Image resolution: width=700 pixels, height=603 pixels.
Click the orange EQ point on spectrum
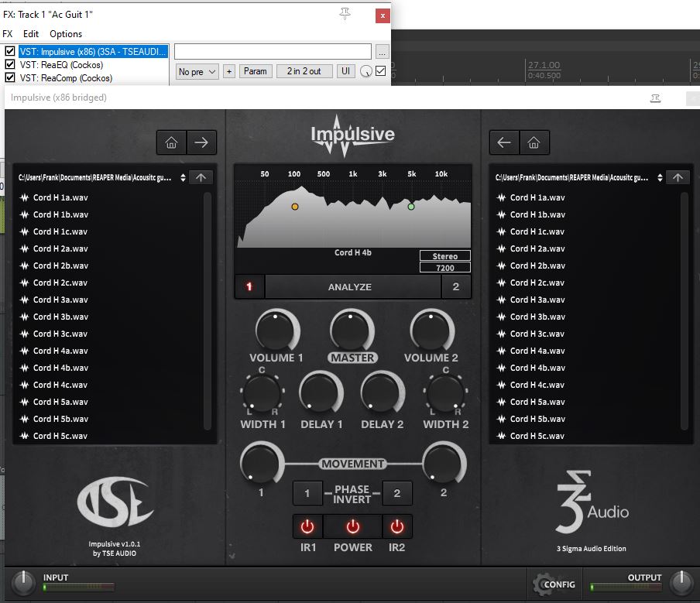[x=295, y=207]
